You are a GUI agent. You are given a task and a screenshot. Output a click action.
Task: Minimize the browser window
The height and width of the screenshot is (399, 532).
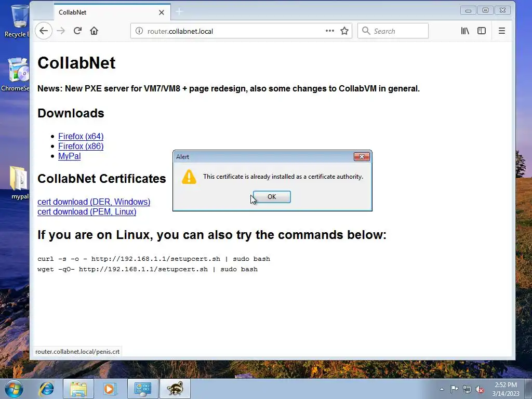(x=468, y=10)
